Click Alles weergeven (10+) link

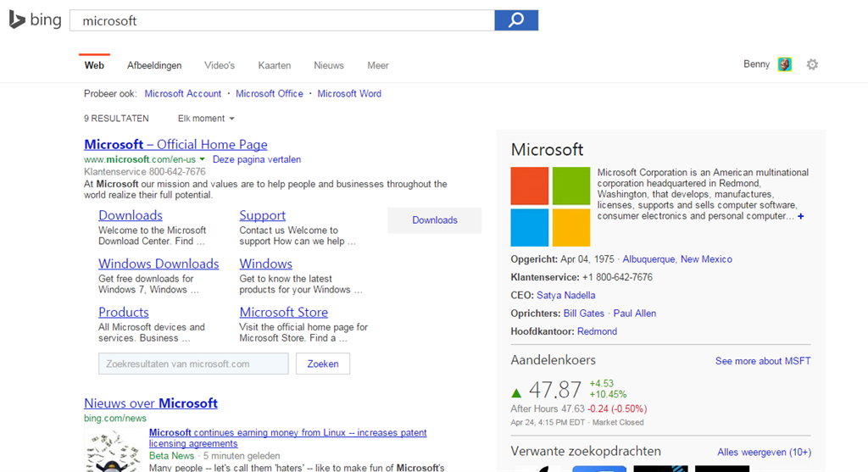click(764, 452)
